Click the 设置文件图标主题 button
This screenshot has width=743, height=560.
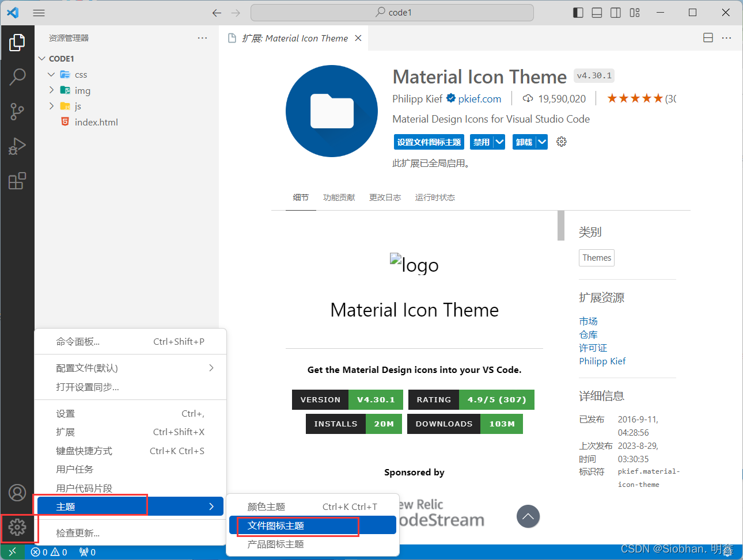(x=429, y=142)
